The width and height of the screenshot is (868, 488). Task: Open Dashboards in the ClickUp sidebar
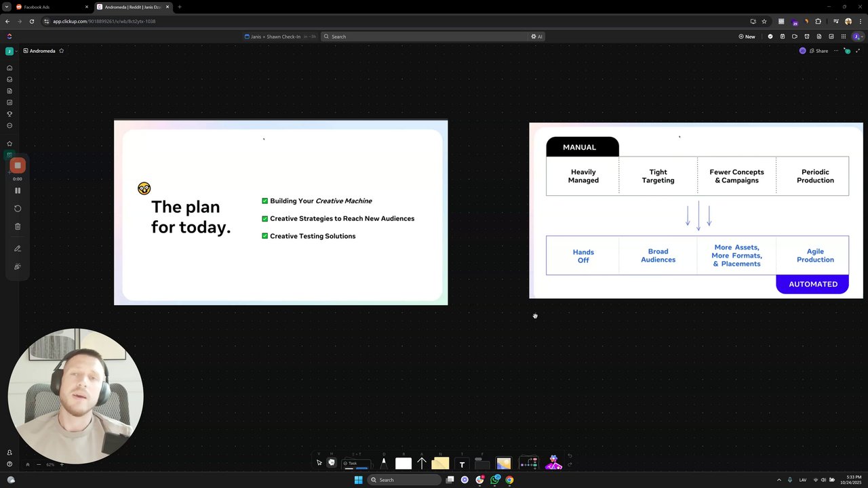coord(9,102)
